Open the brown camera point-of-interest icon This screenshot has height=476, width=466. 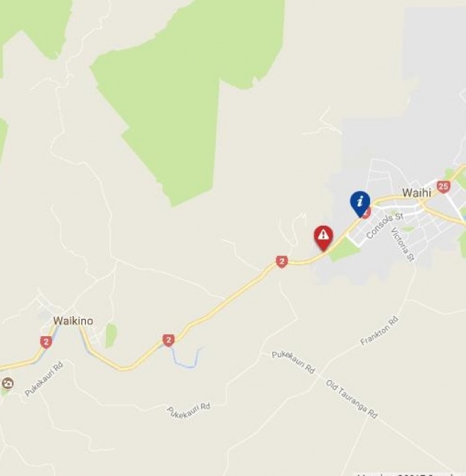(x=7, y=383)
